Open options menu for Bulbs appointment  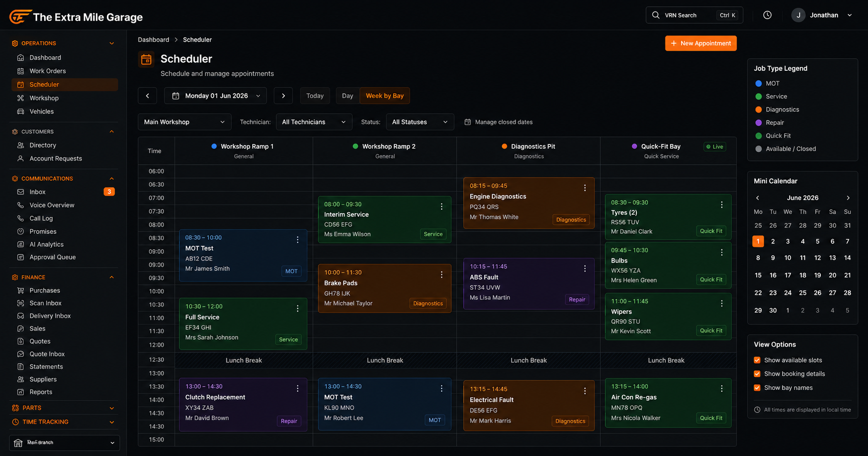pos(722,252)
